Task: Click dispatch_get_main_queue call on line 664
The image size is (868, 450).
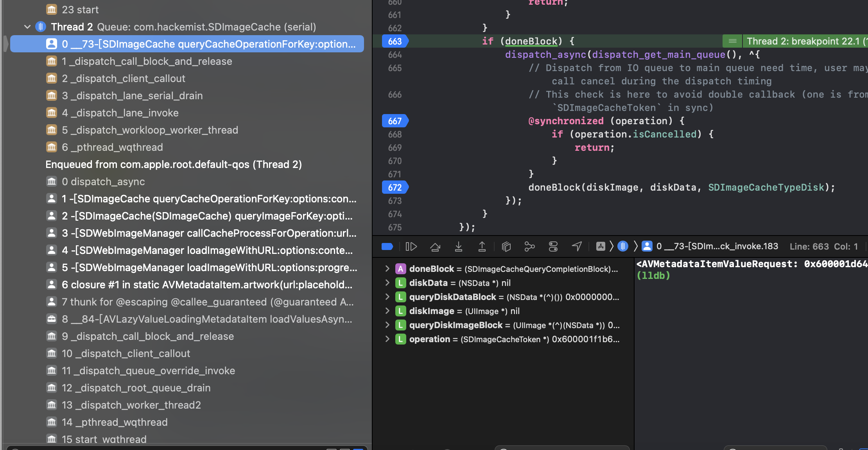Action: 659,55
